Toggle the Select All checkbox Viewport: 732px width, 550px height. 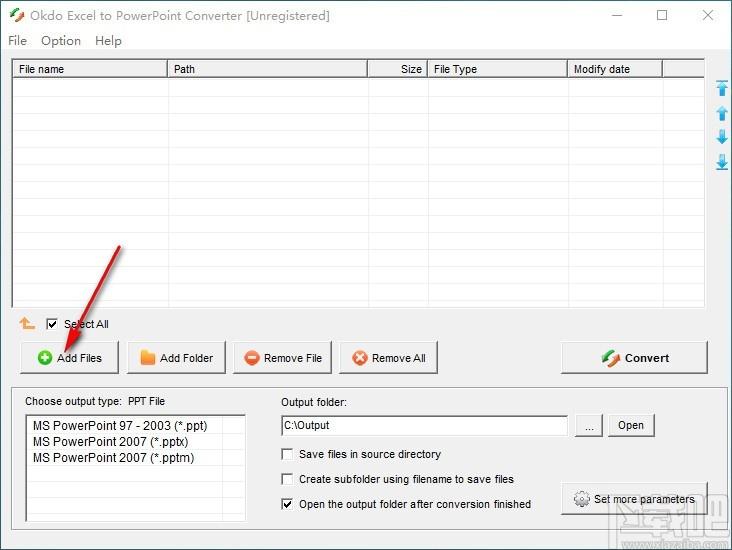tap(52, 324)
